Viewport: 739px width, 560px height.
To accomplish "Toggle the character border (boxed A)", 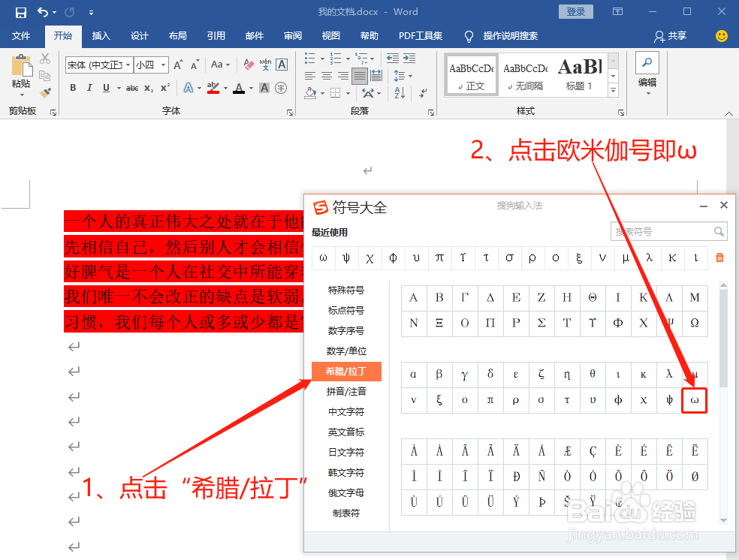I will click(x=282, y=65).
